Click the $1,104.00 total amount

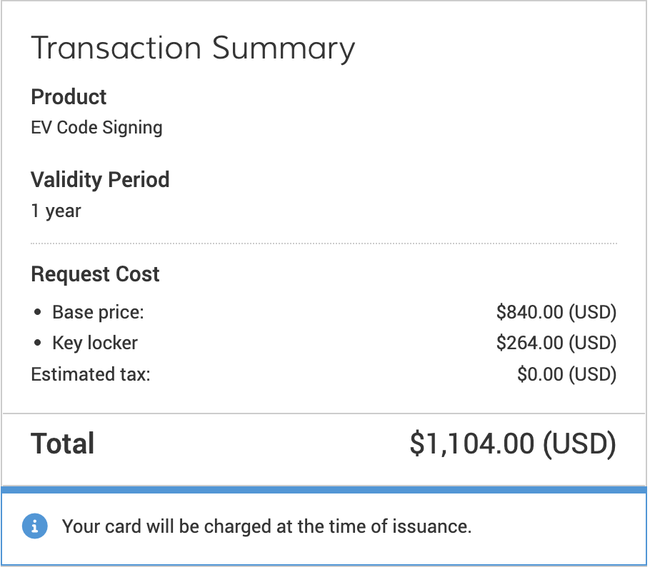tap(513, 444)
